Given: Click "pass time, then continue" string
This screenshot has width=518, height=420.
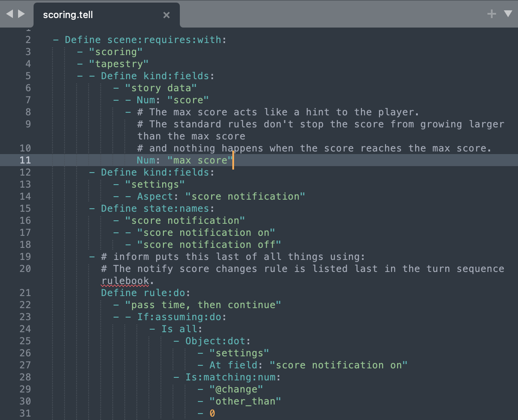Looking at the screenshot, I should 203,305.
